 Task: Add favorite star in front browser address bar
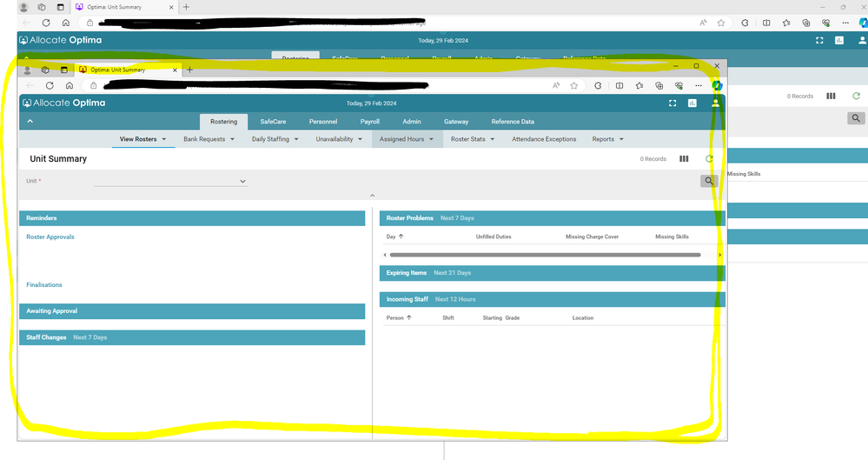[x=574, y=85]
